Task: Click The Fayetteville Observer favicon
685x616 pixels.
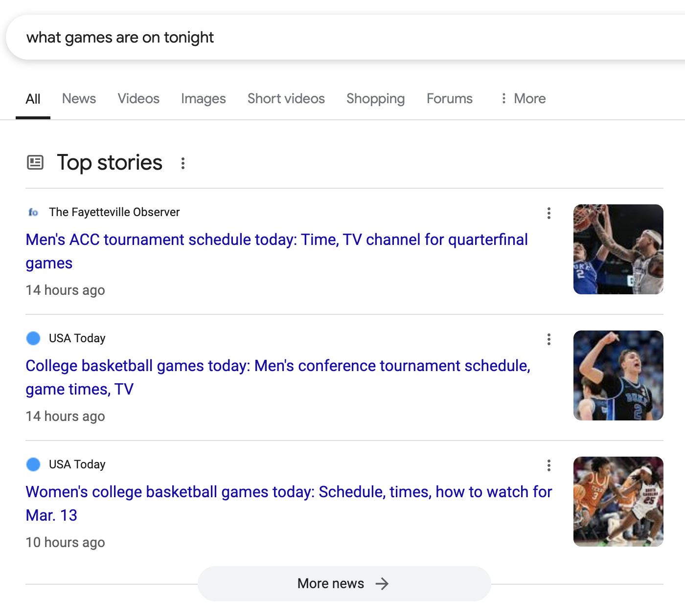Action: 33,212
